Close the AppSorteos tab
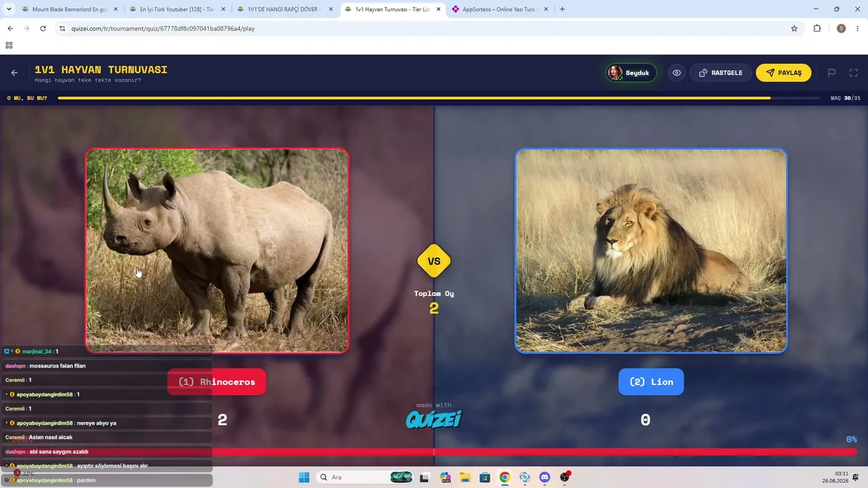The height and width of the screenshot is (488, 868). [547, 9]
